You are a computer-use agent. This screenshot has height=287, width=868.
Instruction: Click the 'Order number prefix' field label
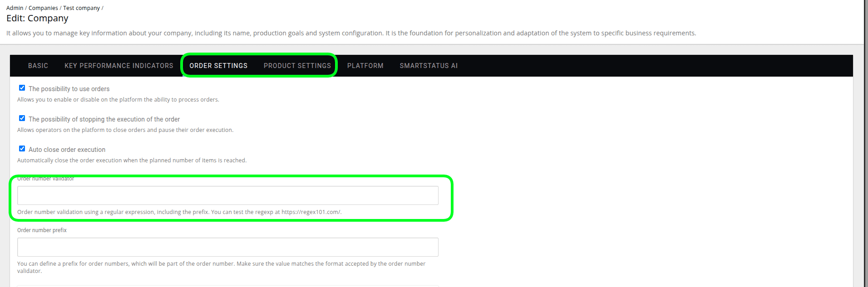(x=42, y=230)
